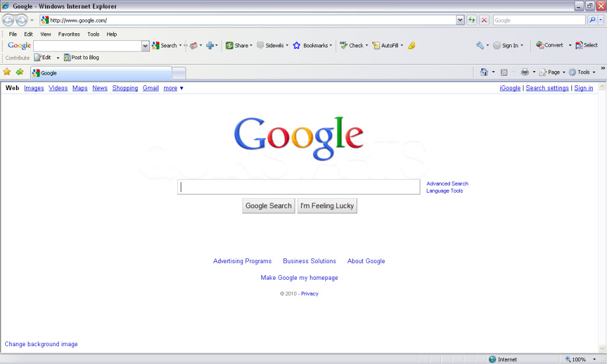Screen dimensions: 607x364
Task: Click the Select toolbar button
Action: tap(586, 45)
